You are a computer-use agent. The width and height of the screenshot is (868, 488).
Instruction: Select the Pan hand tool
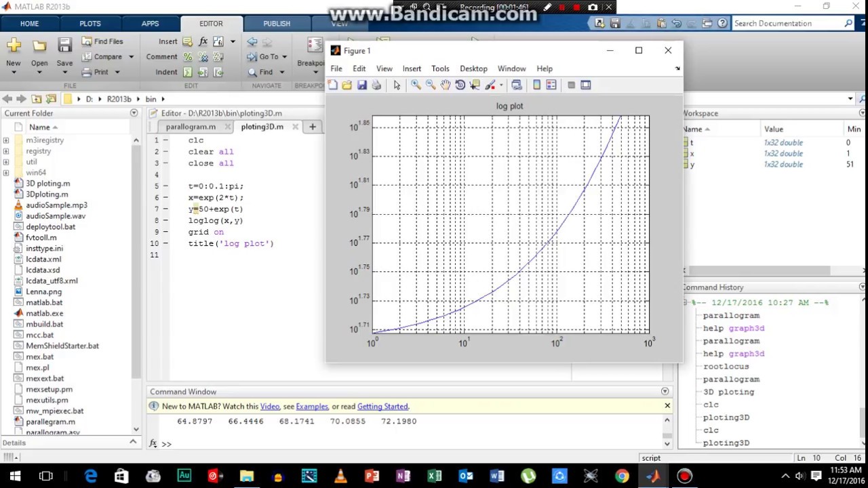445,85
